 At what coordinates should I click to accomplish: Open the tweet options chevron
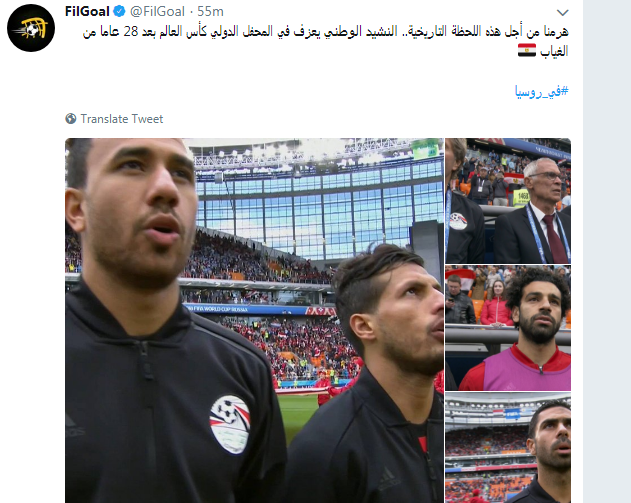(562, 12)
